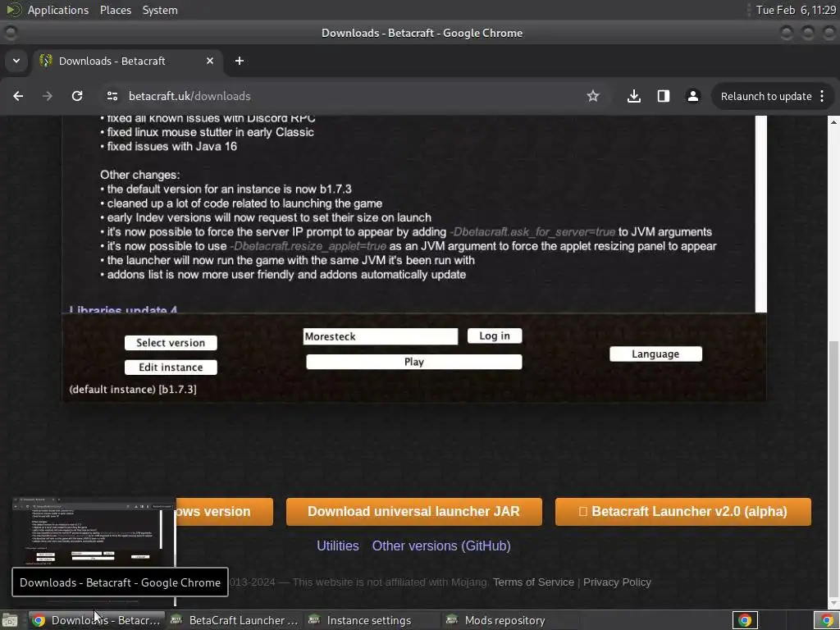
Task: Click the clock showing Tue Feb 6
Action: coord(796,10)
